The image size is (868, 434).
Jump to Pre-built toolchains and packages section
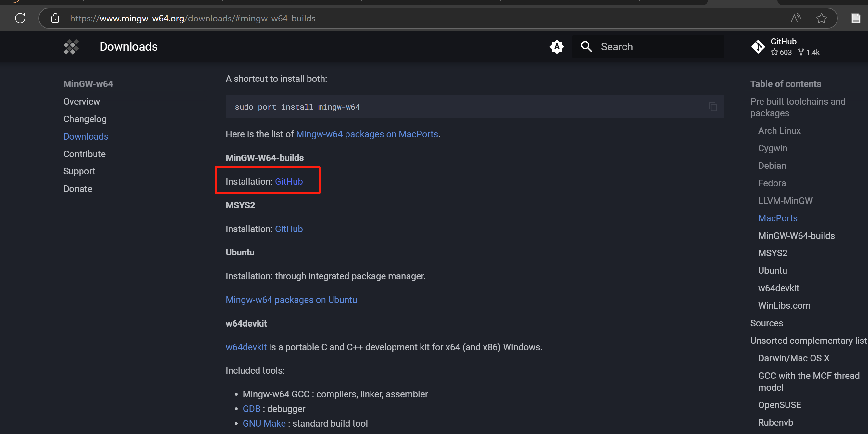click(x=798, y=107)
